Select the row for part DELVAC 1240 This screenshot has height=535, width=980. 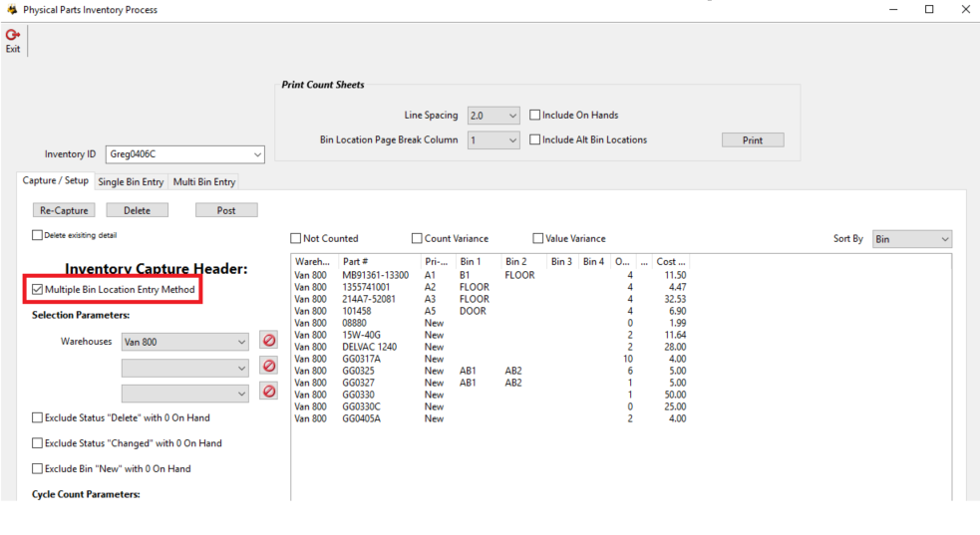click(490, 347)
